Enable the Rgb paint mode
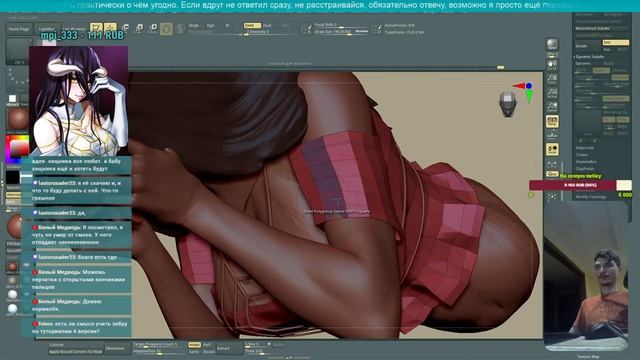Screen dimensions: 640x360 (x=210, y=25)
